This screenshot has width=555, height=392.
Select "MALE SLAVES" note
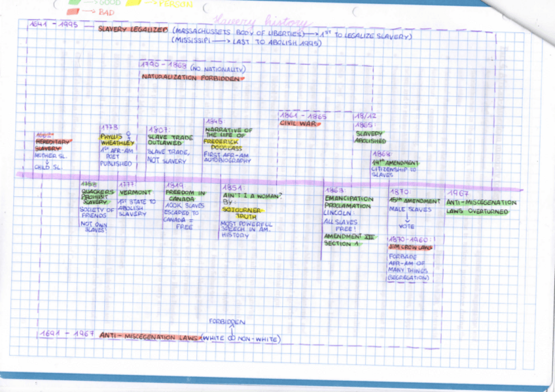[410, 209]
